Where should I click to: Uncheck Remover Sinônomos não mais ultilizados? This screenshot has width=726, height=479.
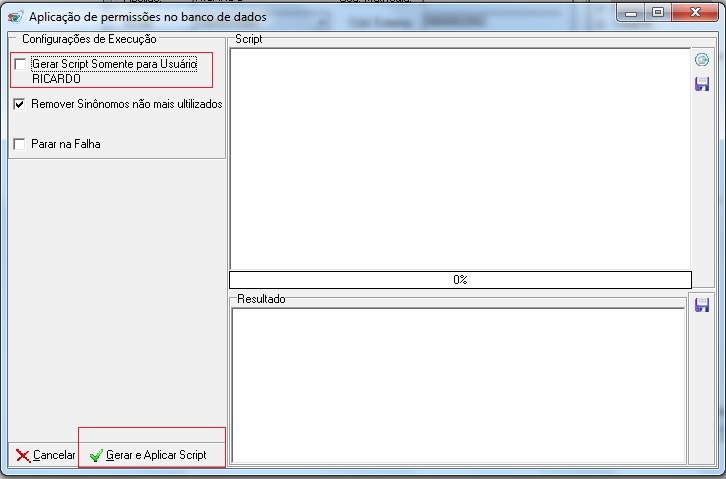[19, 104]
